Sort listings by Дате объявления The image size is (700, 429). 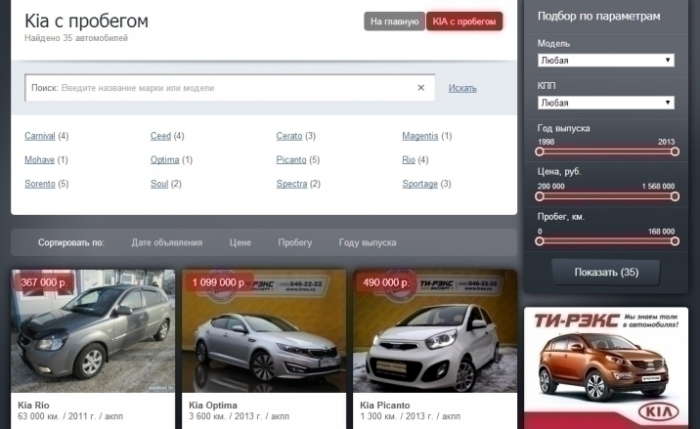pos(167,243)
